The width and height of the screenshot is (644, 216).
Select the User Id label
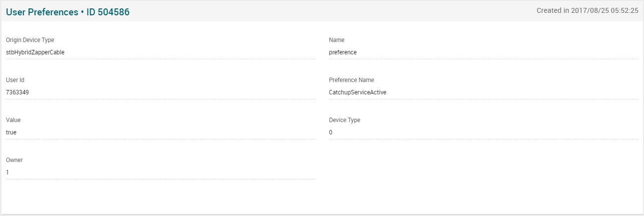click(x=15, y=80)
